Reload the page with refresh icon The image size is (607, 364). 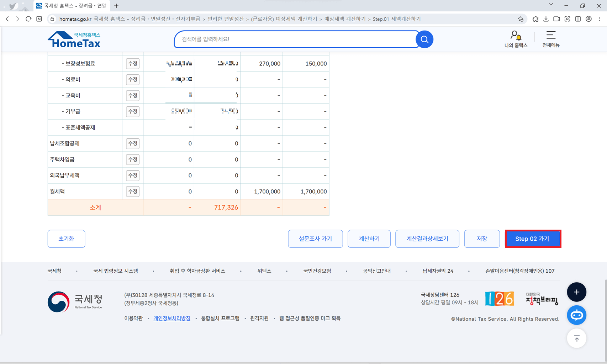(28, 19)
